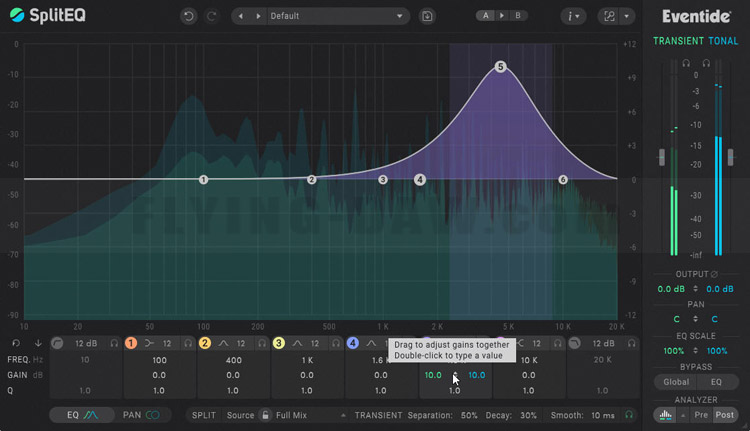This screenshot has width=750, height=431.
Task: Toggle band 4 with the blue button
Action: [x=353, y=343]
